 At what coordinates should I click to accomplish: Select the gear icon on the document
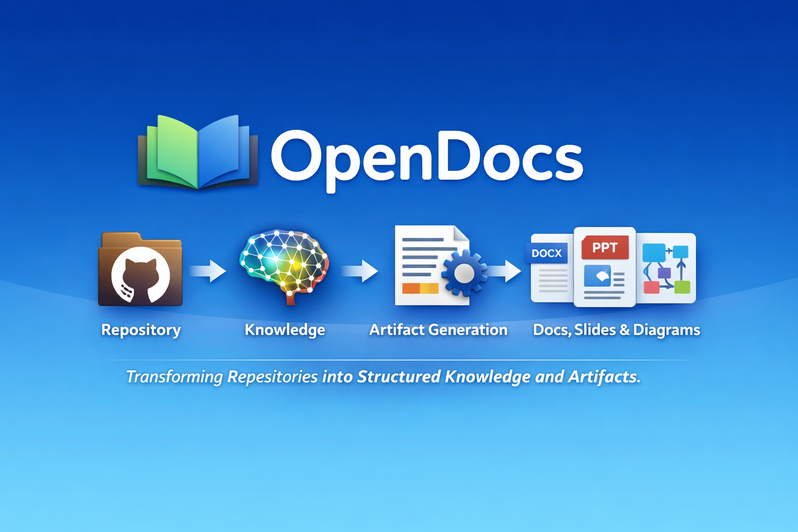(x=465, y=274)
